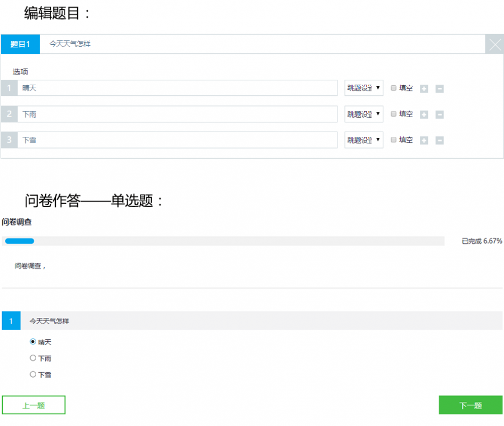Pick the 下雪 radio answer
Viewport: 504px width, 426px height.
[33, 374]
